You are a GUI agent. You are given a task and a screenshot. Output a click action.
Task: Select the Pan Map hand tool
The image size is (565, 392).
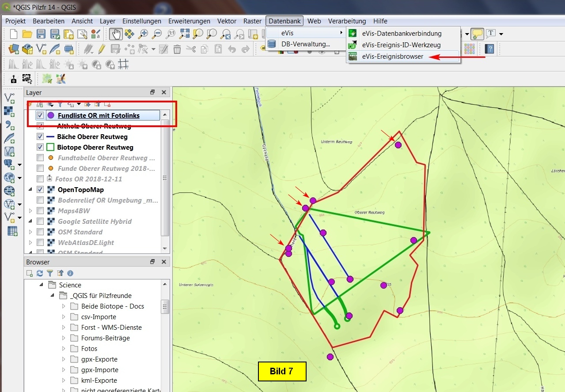click(116, 34)
